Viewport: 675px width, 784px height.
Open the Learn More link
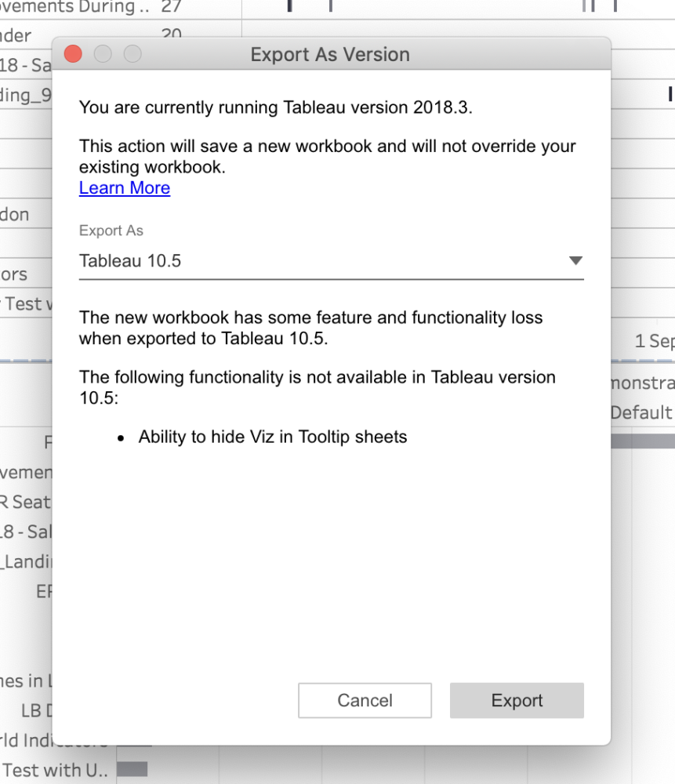pyautogui.click(x=125, y=188)
